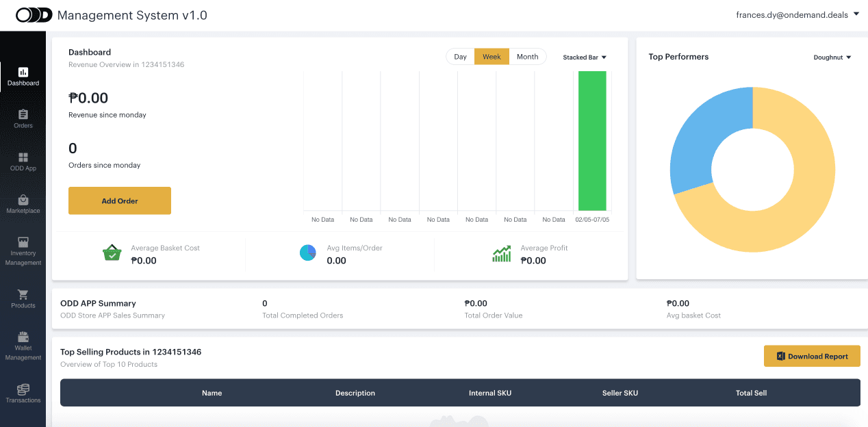Click the Average Basket Cost basket icon
The height and width of the screenshot is (427, 868).
112,253
